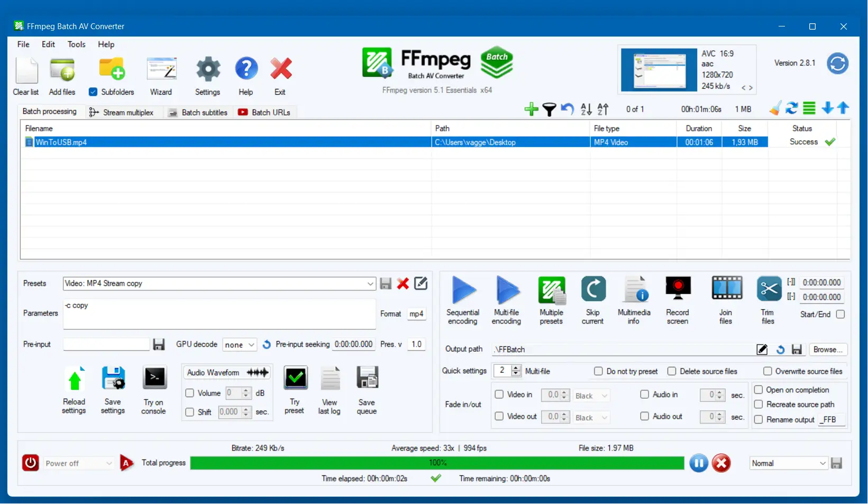The image size is (868, 504).
Task: Enable Open on completion
Action: (x=759, y=390)
